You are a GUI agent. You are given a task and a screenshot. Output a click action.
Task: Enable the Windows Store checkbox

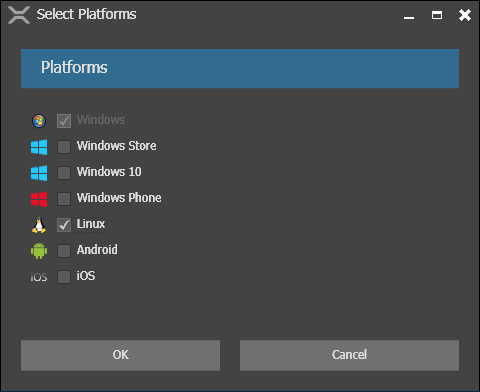64,147
